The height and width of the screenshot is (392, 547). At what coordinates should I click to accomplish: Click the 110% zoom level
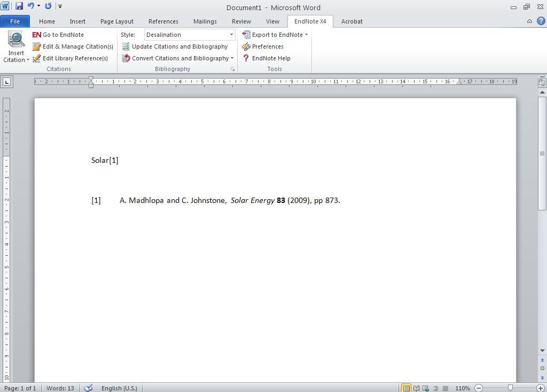coord(462,388)
